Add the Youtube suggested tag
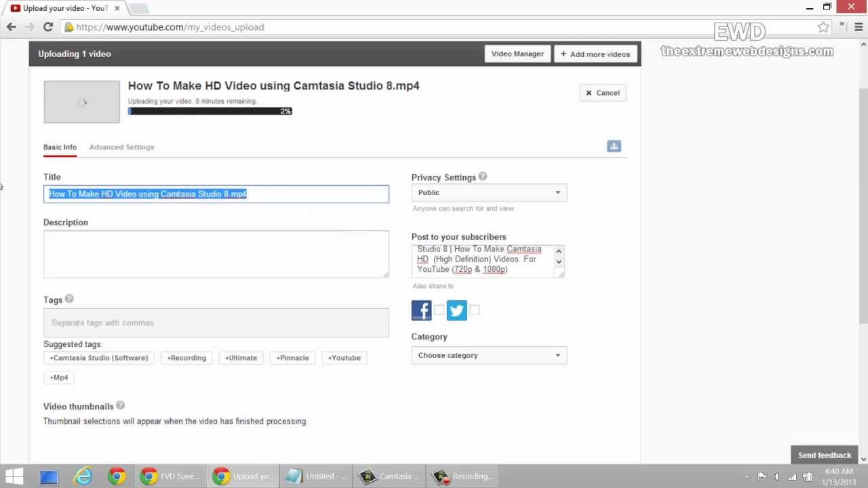This screenshot has width=868, height=488. coord(344,358)
